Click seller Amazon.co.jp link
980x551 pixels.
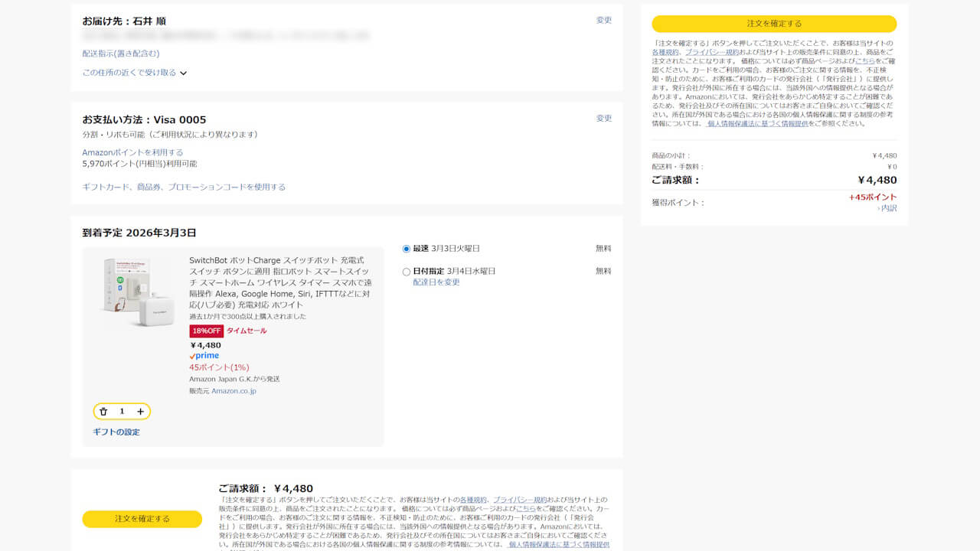234,391
